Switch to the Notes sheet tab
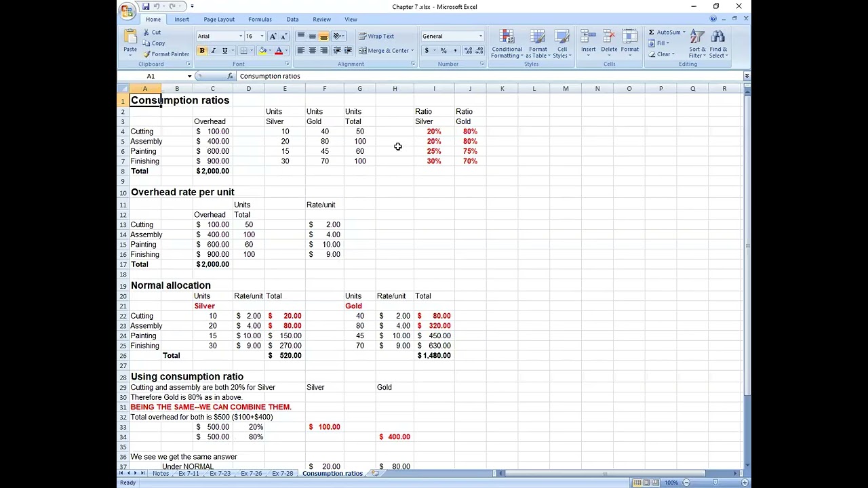Screen dimensions: 868x488 [161, 473]
